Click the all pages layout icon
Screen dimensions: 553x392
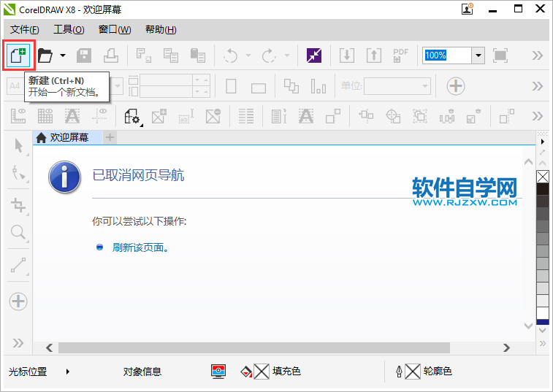[291, 86]
